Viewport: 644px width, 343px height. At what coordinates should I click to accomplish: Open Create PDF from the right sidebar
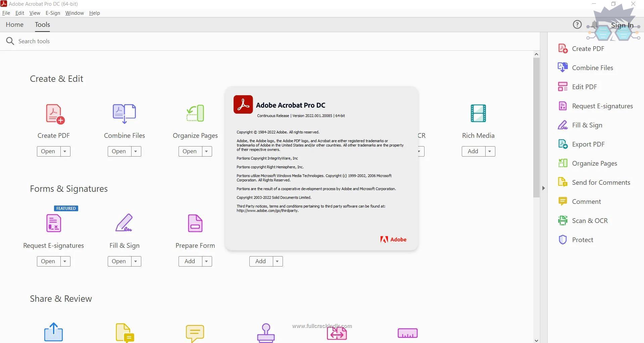(588, 49)
